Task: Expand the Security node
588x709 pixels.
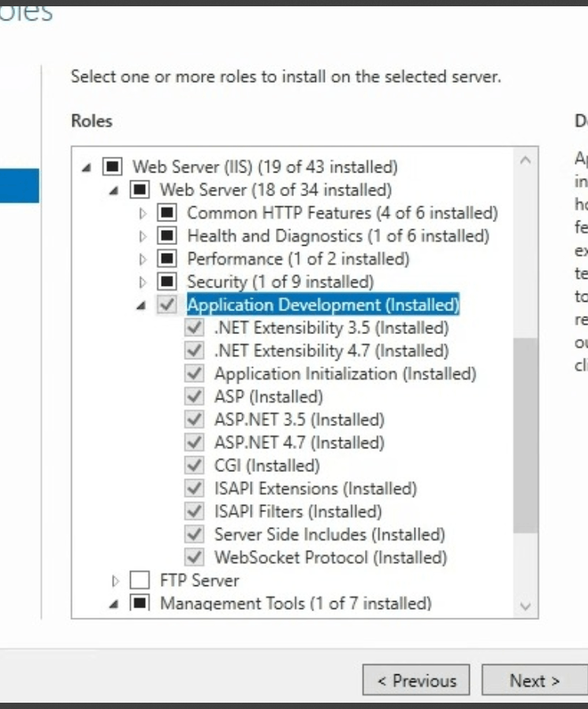Action: [x=143, y=282]
